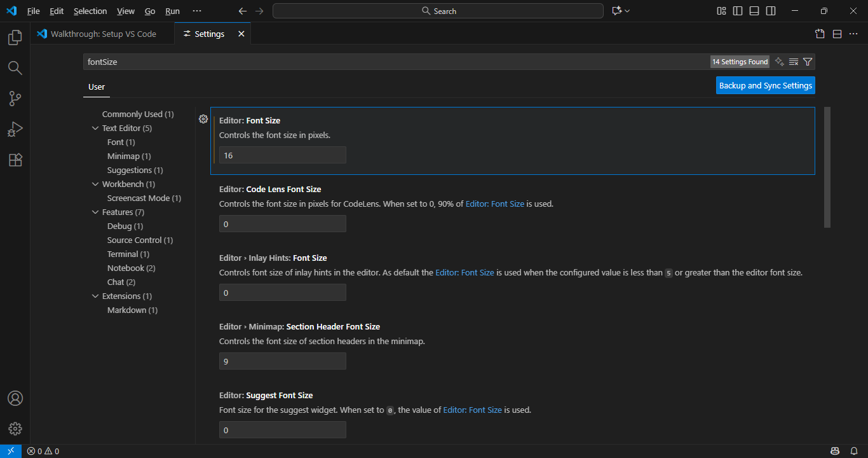The image size is (868, 458).
Task: Open the Selection menu
Action: coord(90,11)
